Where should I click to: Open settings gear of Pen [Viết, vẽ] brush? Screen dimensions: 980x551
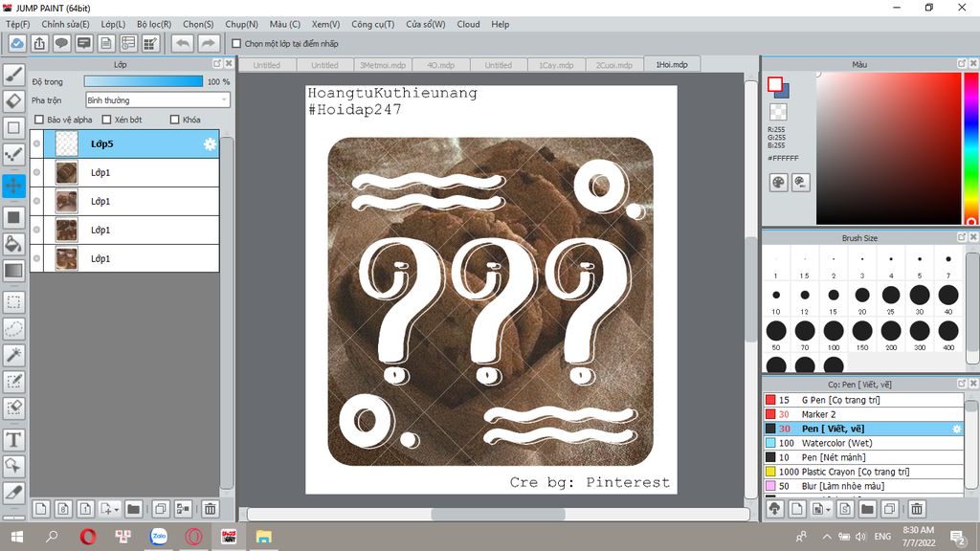point(956,429)
